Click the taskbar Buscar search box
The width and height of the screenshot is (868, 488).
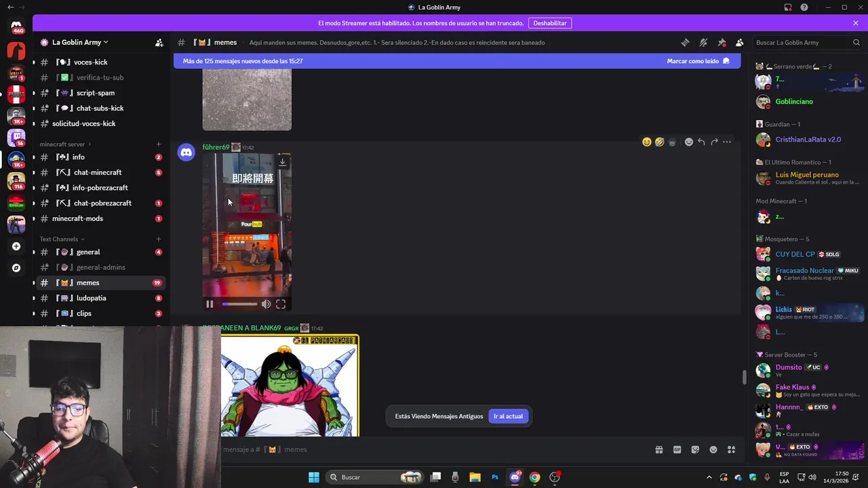(375, 477)
